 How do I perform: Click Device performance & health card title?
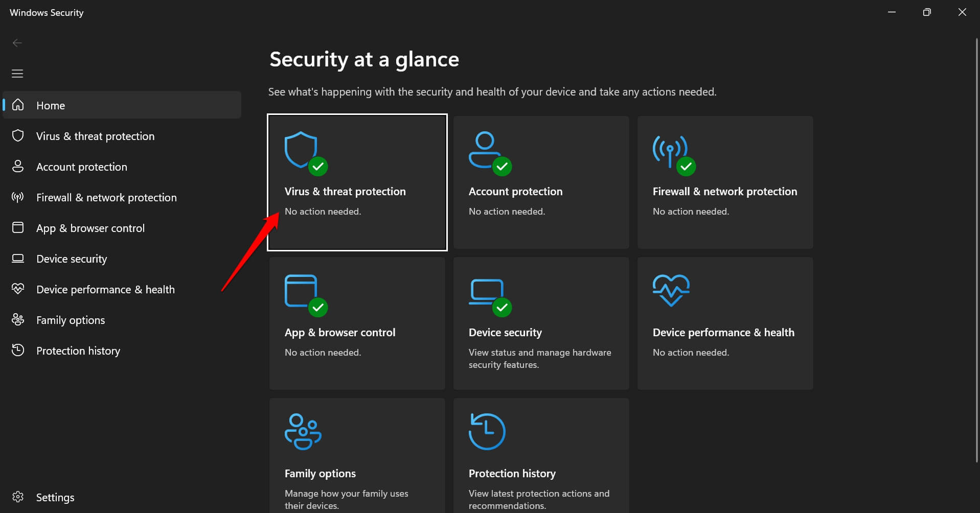point(723,333)
